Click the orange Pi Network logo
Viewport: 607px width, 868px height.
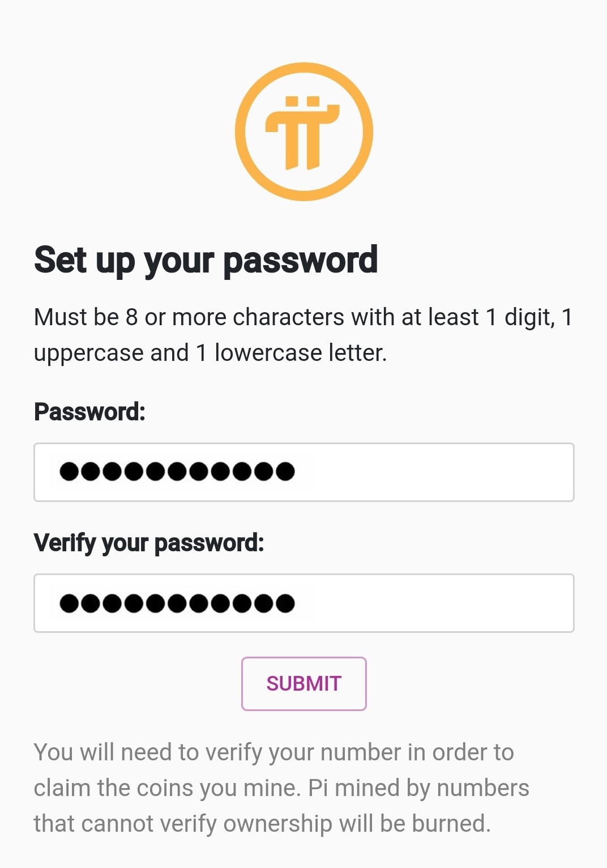pos(304,131)
